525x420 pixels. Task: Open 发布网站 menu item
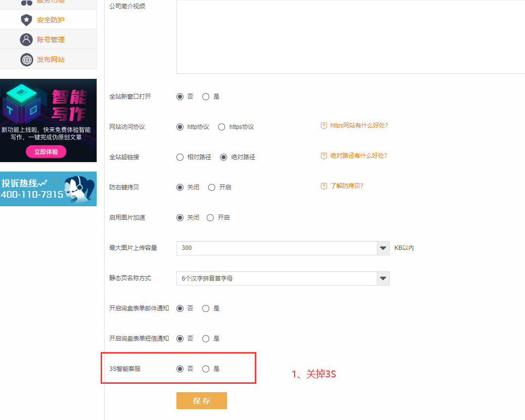tap(48, 60)
